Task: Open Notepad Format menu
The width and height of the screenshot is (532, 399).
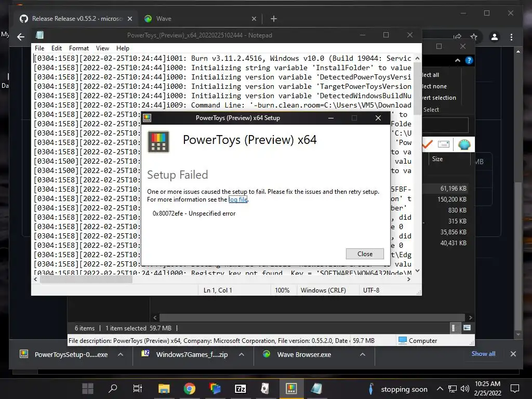Action: click(x=79, y=48)
